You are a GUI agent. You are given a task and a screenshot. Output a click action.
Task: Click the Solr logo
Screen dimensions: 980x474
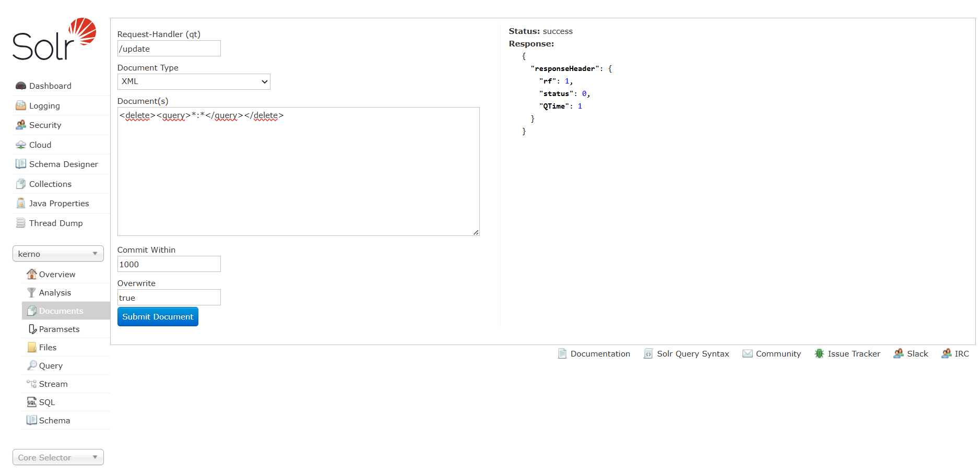point(54,39)
